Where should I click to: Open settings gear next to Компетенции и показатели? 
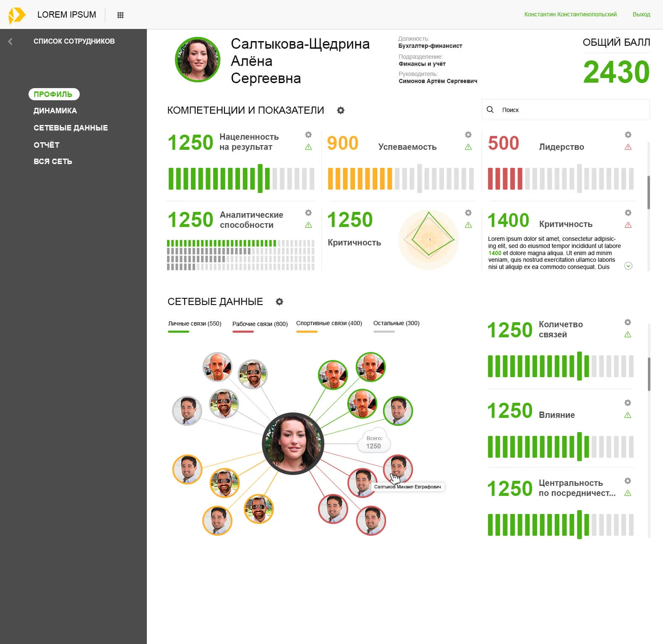pyautogui.click(x=341, y=110)
